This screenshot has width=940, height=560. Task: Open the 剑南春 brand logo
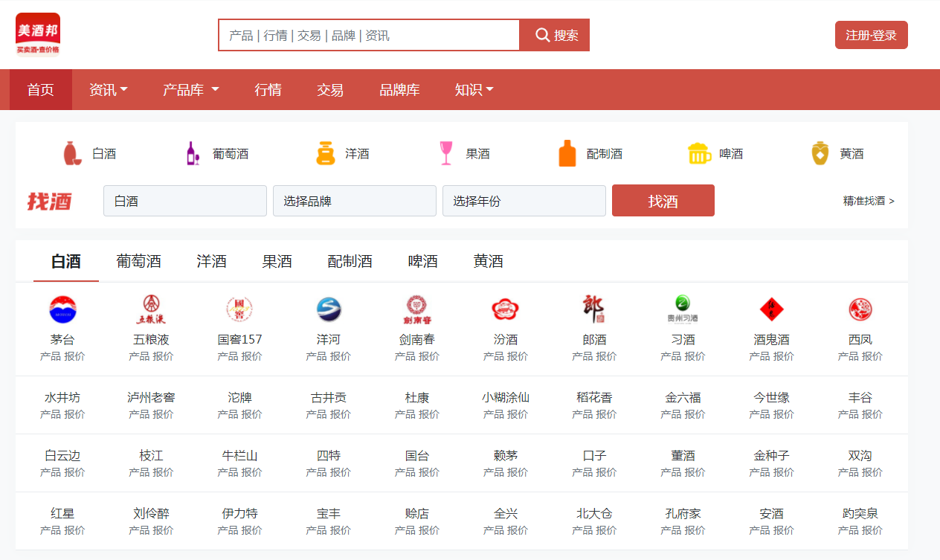tap(416, 309)
